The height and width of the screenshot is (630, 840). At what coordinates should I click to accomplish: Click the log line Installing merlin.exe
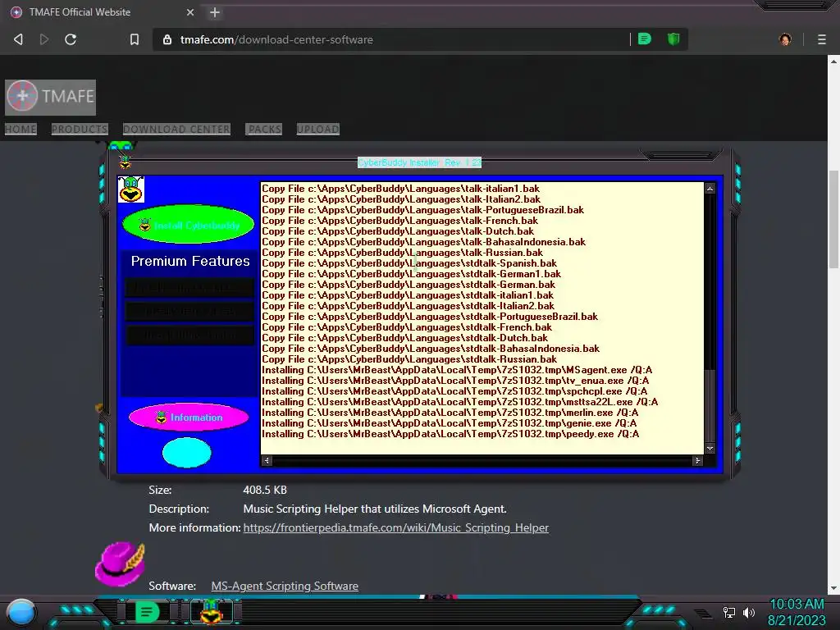pyautogui.click(x=450, y=413)
